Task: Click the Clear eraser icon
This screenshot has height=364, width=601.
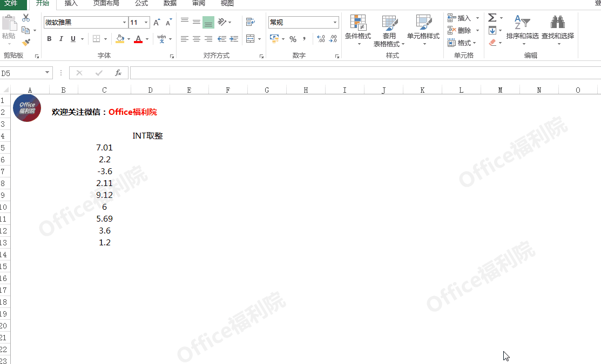Action: (x=492, y=43)
